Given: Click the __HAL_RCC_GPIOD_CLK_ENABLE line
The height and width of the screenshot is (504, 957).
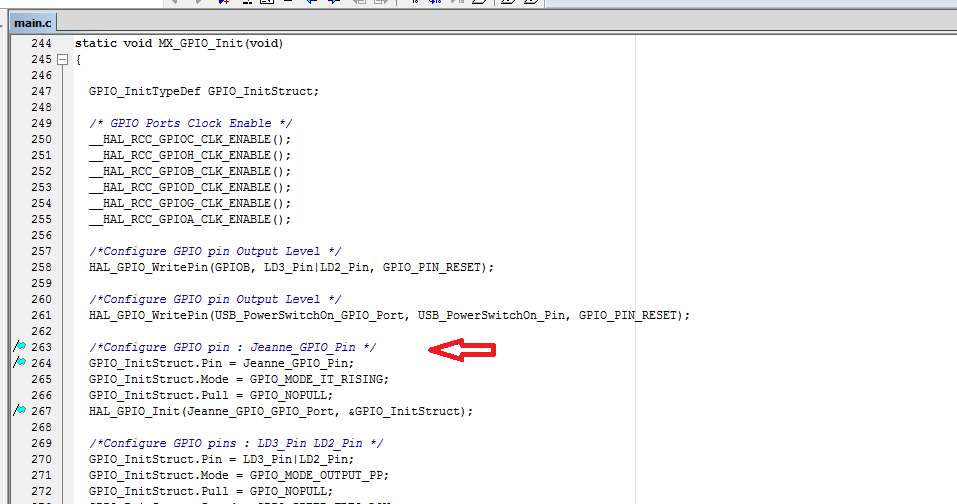Looking at the screenshot, I should 190,187.
